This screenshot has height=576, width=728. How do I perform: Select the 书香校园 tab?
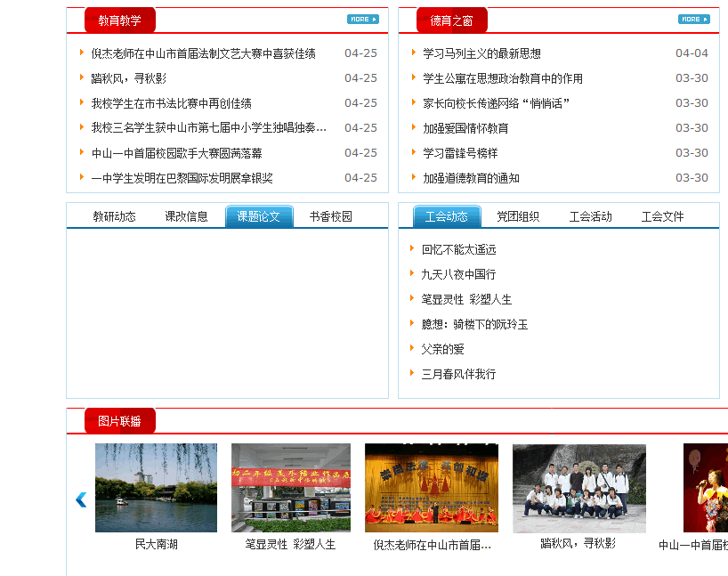click(x=330, y=216)
